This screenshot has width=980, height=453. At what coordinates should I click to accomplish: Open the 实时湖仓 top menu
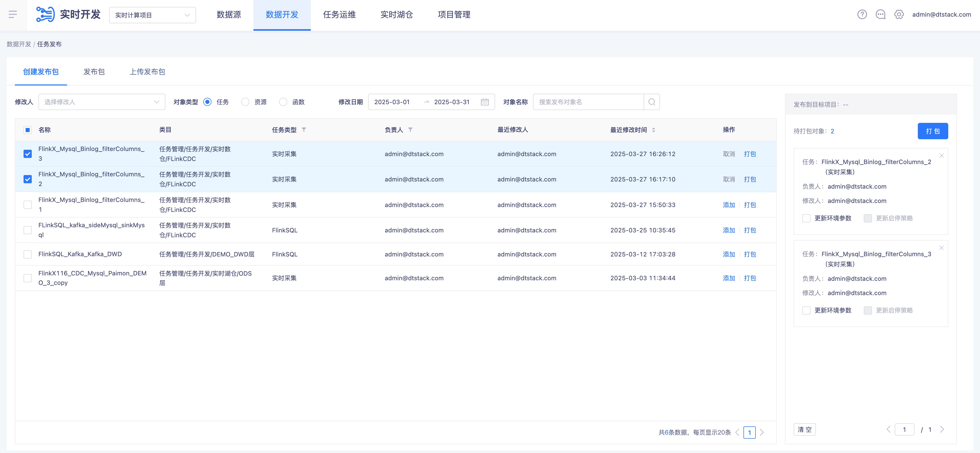click(396, 15)
